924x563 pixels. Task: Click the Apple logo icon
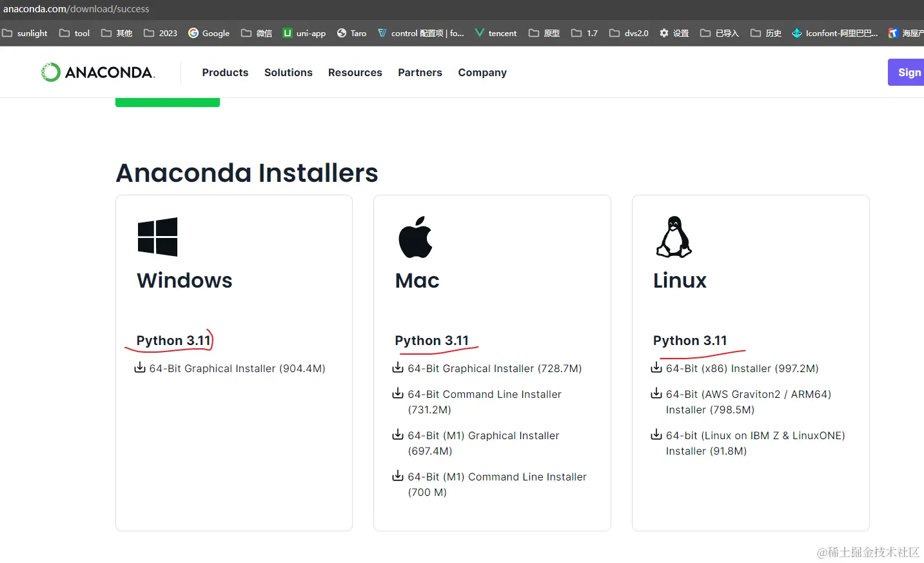(415, 237)
